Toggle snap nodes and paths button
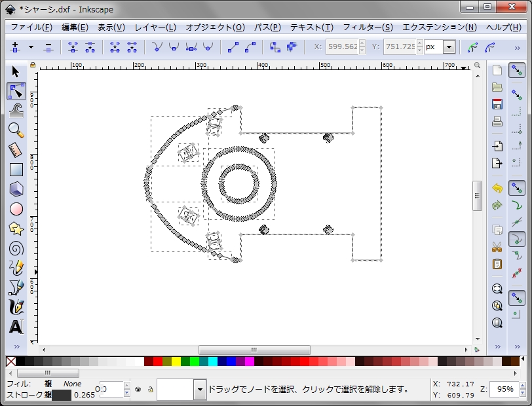 click(517, 188)
